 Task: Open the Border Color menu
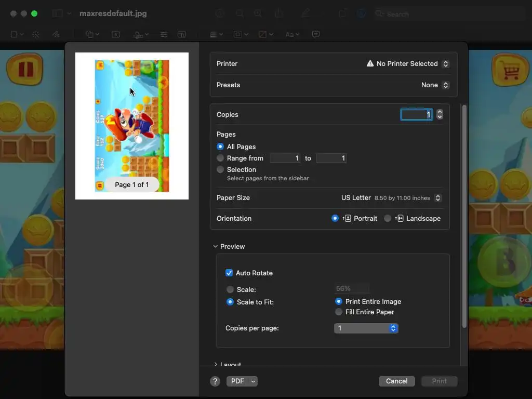(x=241, y=34)
